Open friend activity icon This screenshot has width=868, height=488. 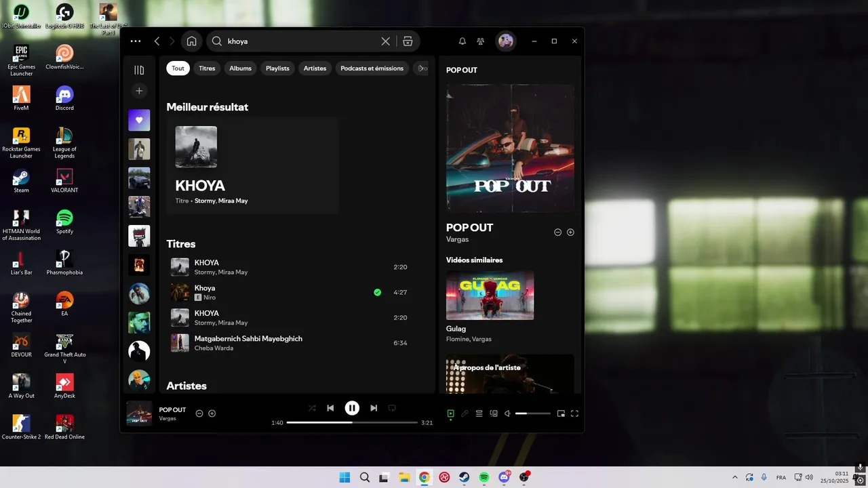[x=481, y=41]
